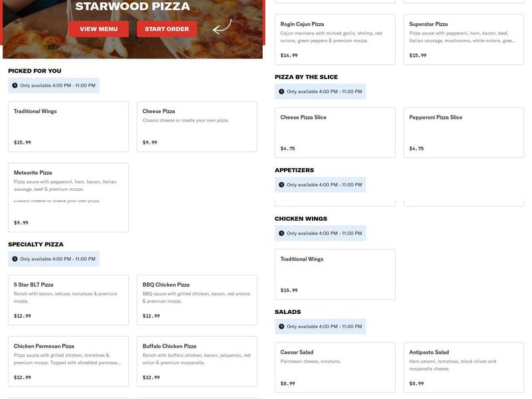532x399 pixels.
Task: Click the clock icon on Chicken Wings availability badge
Action: point(282,233)
